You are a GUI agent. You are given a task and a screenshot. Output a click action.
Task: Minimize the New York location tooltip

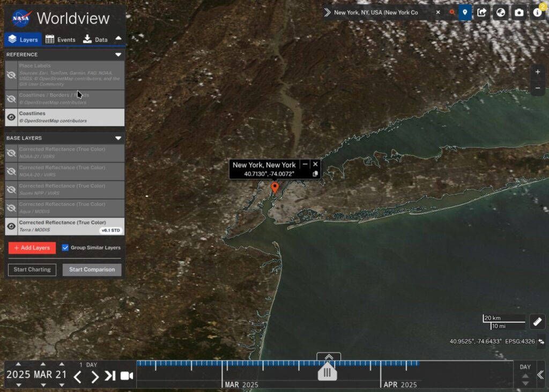(x=305, y=164)
